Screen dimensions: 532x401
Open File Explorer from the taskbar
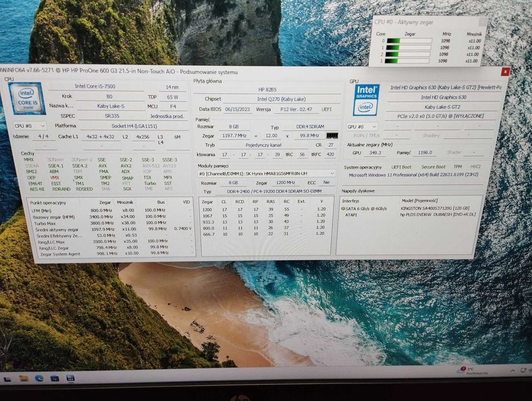(x=23, y=378)
